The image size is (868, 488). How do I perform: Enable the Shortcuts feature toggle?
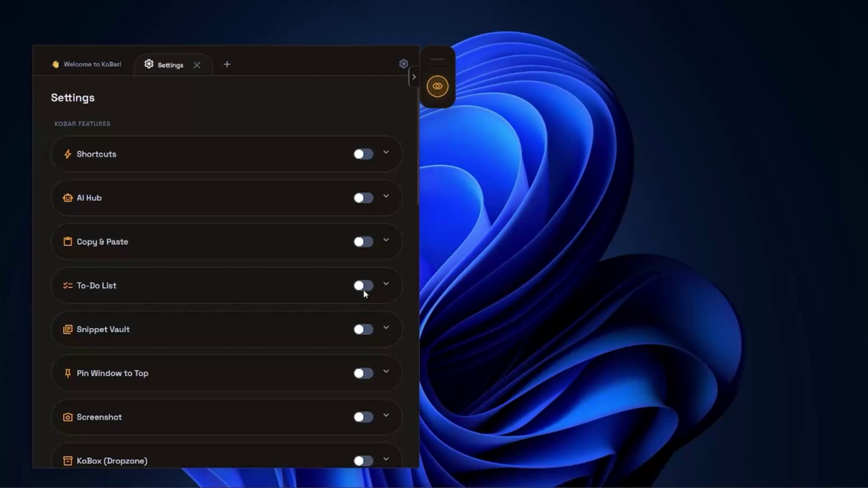pyautogui.click(x=363, y=154)
